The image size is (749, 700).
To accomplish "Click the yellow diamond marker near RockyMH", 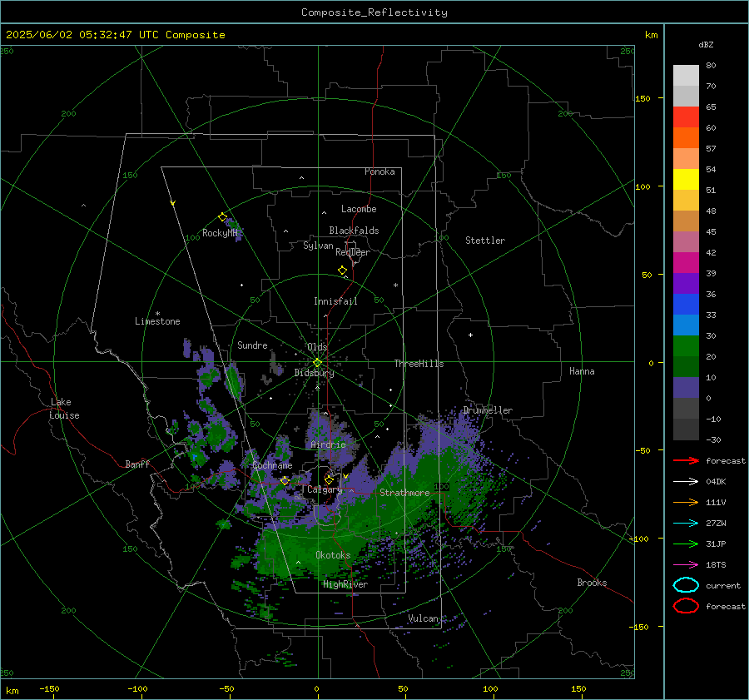I will [222, 217].
